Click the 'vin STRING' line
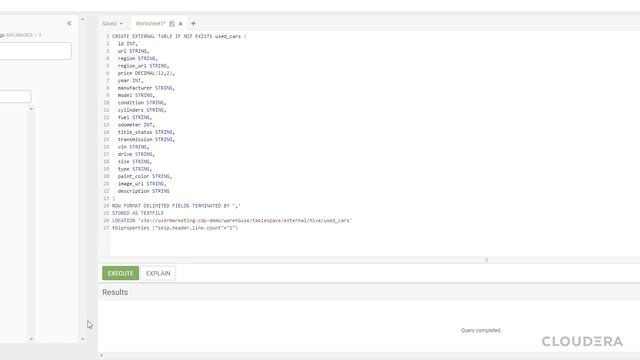 (133, 147)
